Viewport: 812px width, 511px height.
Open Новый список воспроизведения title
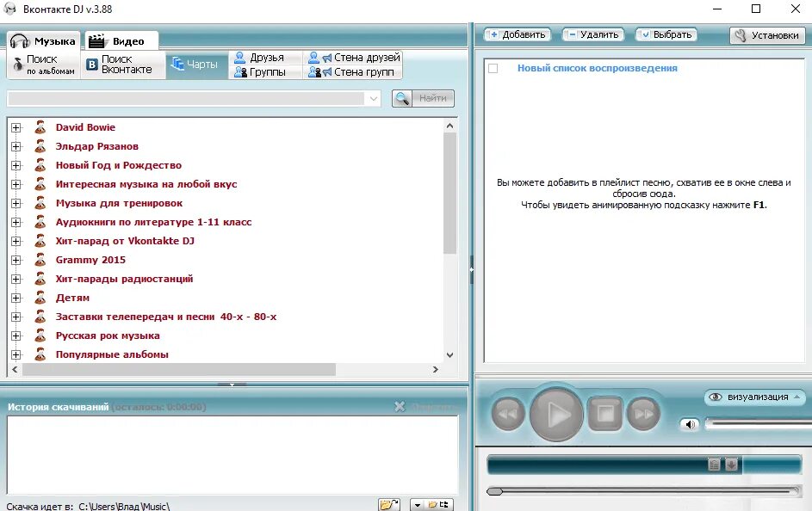(597, 68)
